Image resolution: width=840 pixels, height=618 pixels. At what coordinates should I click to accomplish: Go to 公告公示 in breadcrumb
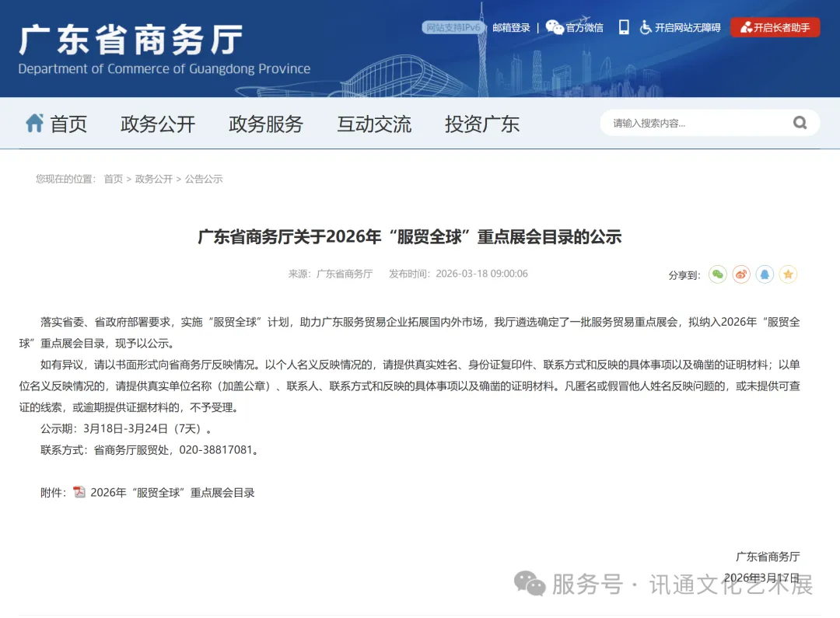(x=204, y=179)
